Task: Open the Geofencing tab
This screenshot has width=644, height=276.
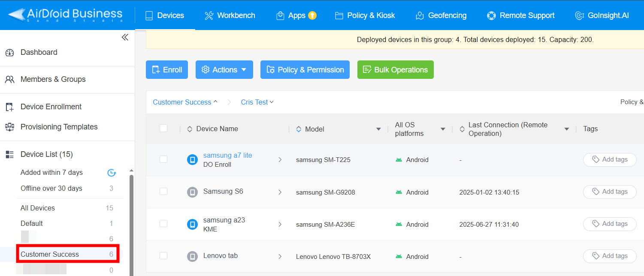Action: coord(441,15)
